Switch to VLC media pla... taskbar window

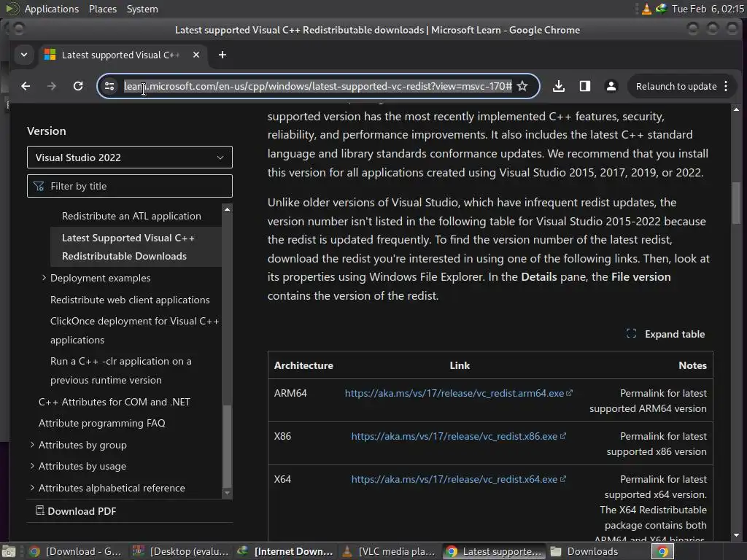[389, 551]
